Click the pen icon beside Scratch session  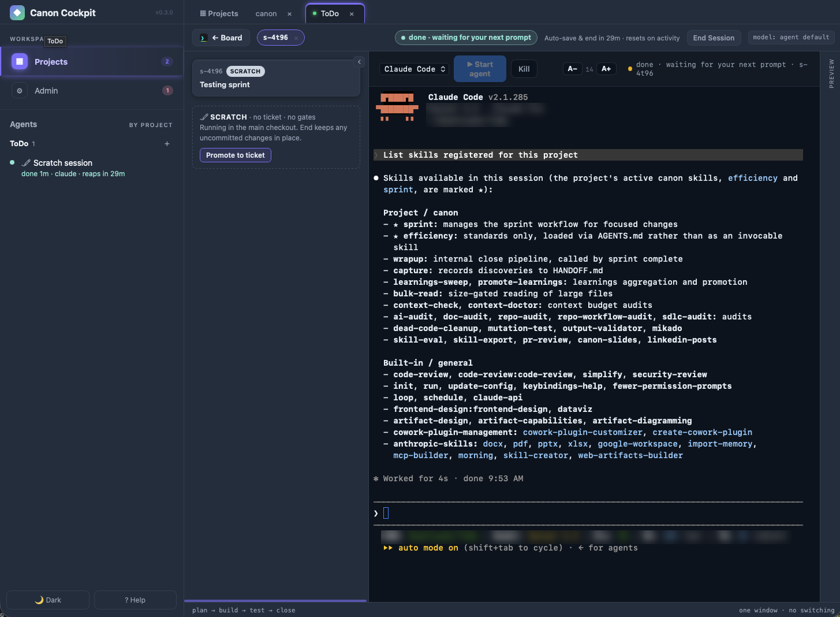coord(26,163)
